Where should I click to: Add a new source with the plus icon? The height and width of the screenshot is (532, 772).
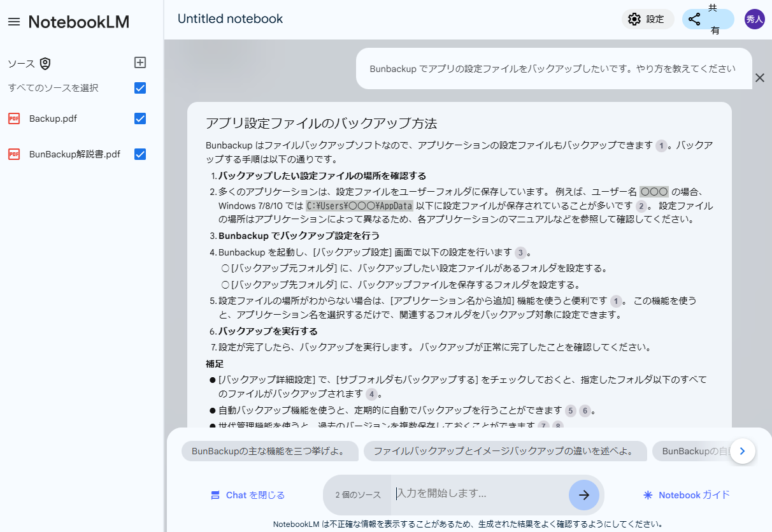[139, 62]
